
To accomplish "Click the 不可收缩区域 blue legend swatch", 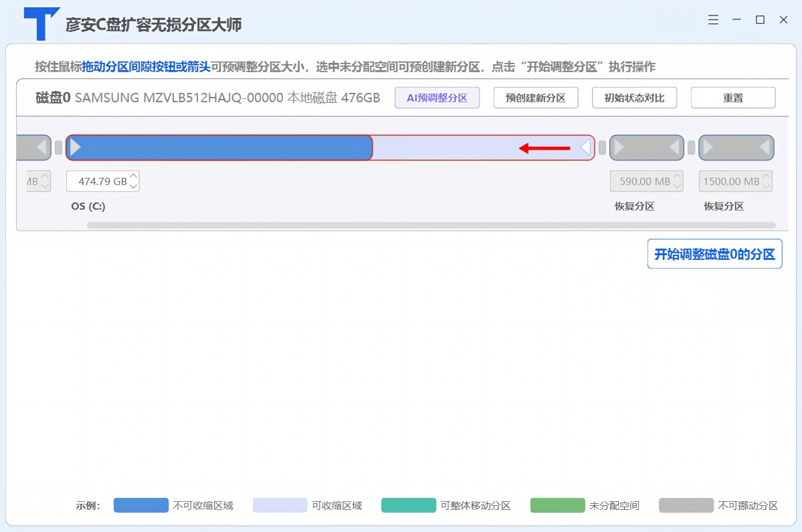I will (140, 505).
